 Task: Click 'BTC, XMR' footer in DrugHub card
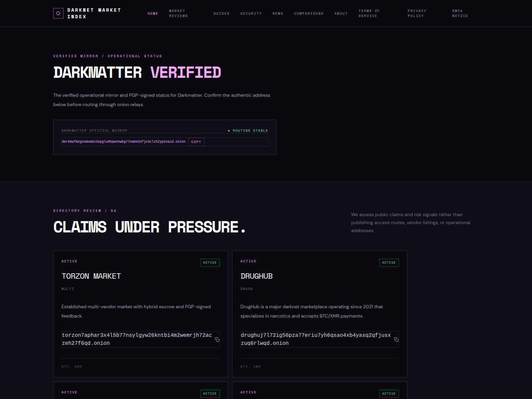tap(251, 367)
